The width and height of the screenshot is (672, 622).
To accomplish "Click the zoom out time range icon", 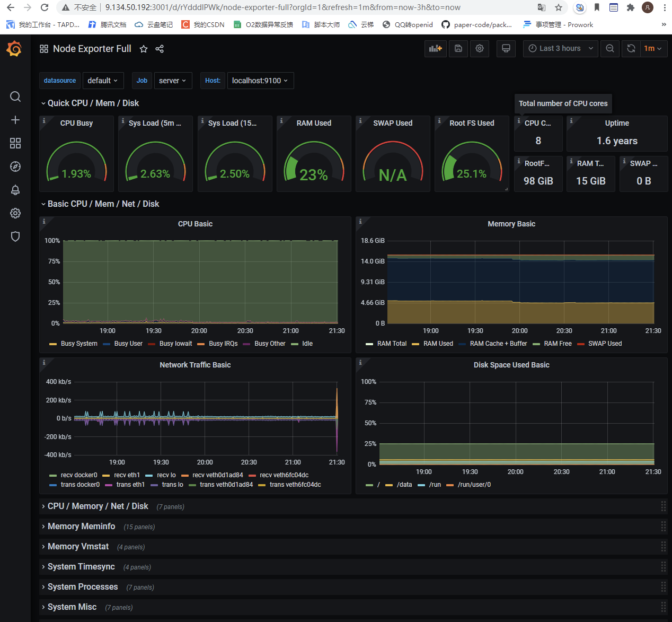I will tap(610, 48).
